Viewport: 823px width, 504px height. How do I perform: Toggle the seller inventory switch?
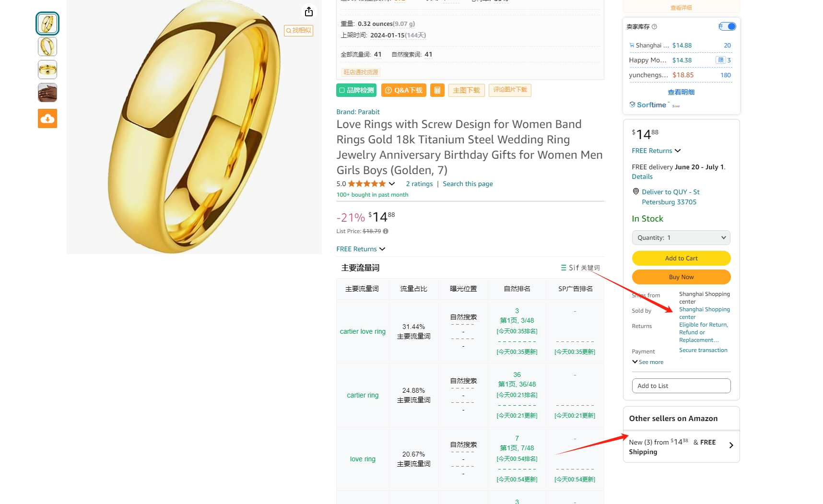point(727,26)
